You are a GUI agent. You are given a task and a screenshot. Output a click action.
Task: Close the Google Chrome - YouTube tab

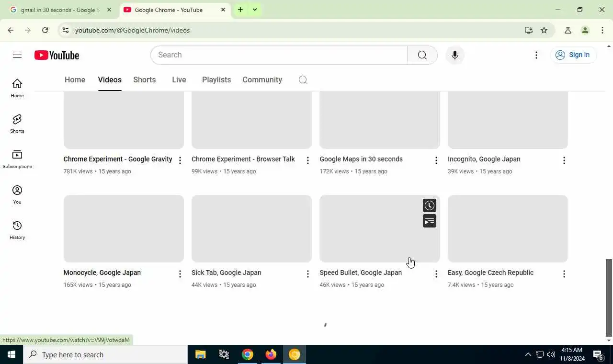(223, 10)
